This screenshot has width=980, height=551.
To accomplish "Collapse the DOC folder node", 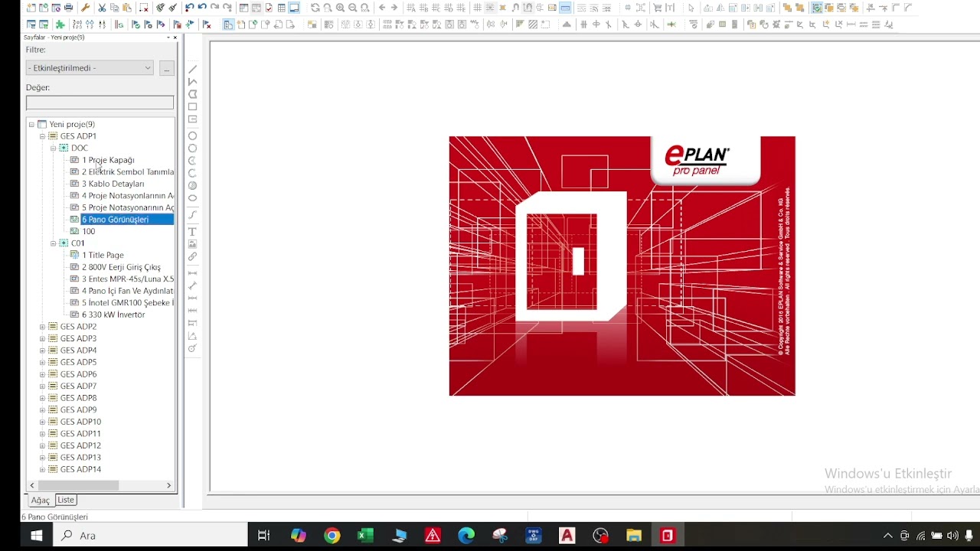I will (x=54, y=148).
